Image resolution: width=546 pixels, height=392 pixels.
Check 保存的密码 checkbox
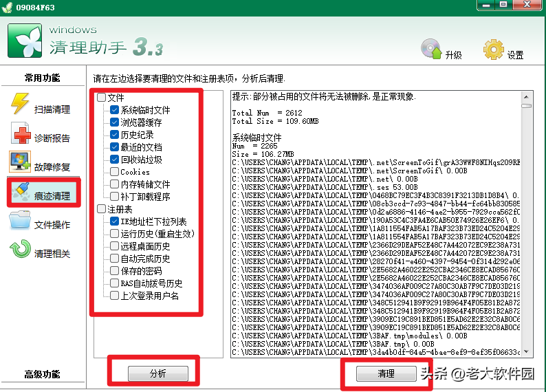click(115, 270)
